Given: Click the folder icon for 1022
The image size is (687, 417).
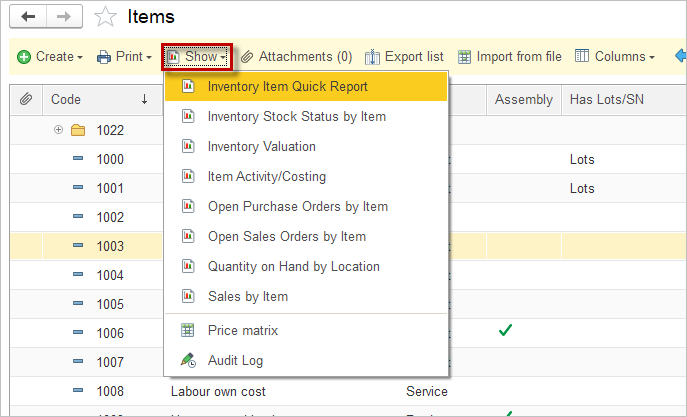Looking at the screenshot, I should (78, 130).
